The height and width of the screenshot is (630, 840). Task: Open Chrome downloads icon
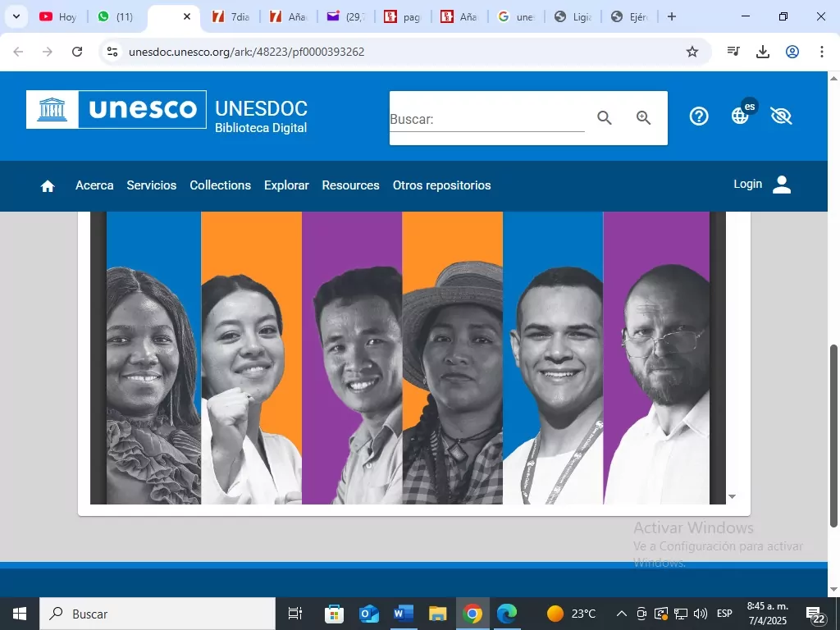click(x=763, y=52)
